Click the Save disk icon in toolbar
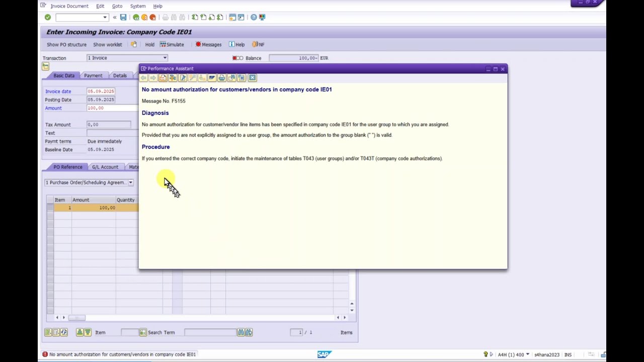 point(123,17)
